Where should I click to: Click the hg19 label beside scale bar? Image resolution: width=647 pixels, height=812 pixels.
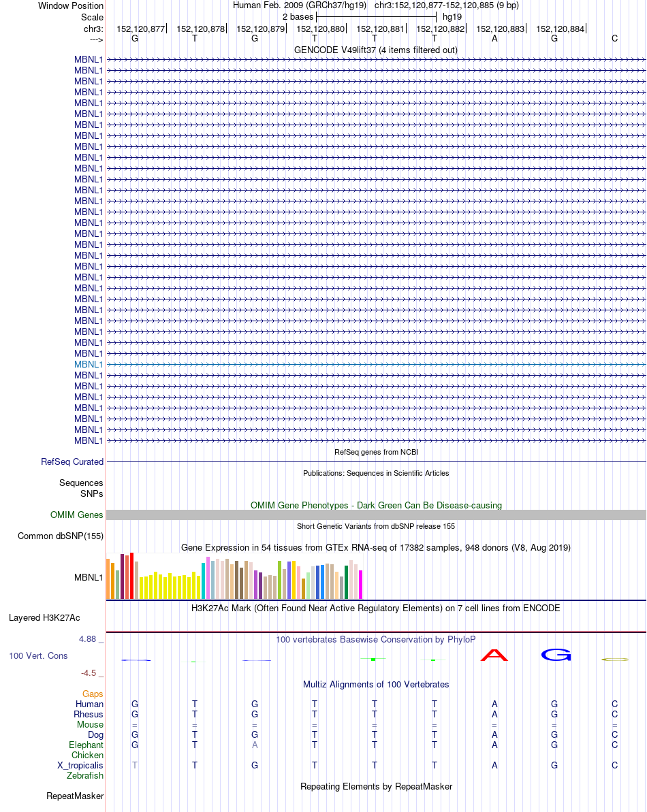452,16
